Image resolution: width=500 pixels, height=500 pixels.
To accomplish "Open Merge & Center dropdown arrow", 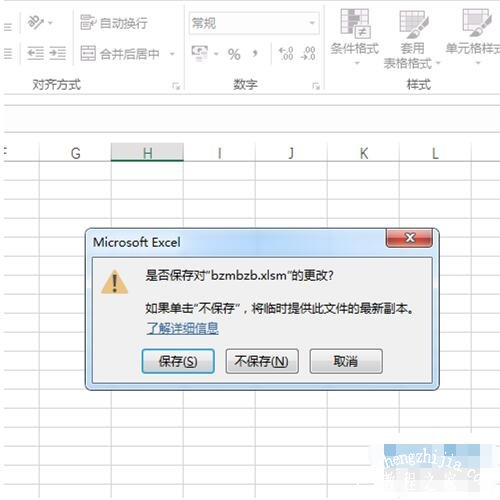I will [172, 54].
